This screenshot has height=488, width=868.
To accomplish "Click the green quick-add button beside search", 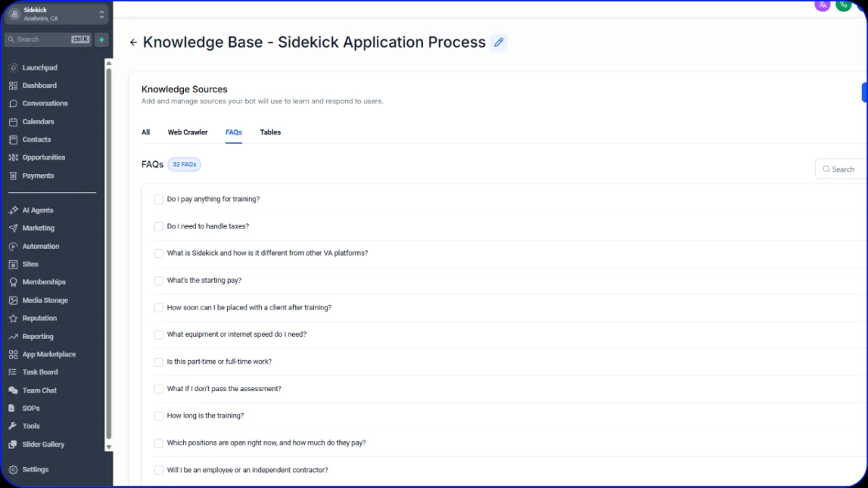I will tap(102, 40).
